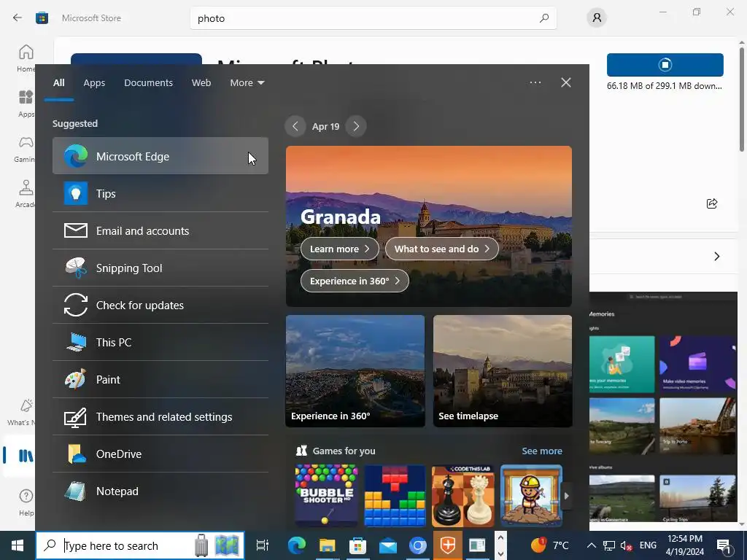
Task: Open Help in Store sidebar
Action: 26,502
